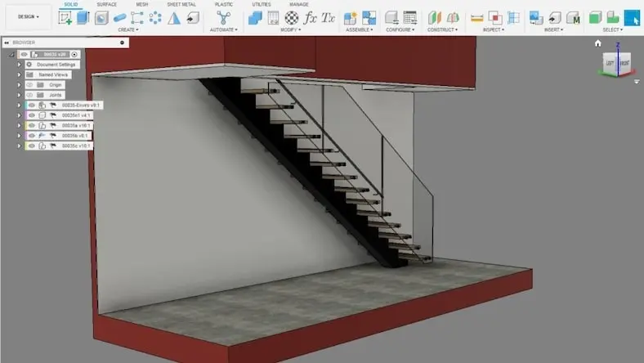Toggle visibility eye of Origin folder

(x=30, y=85)
